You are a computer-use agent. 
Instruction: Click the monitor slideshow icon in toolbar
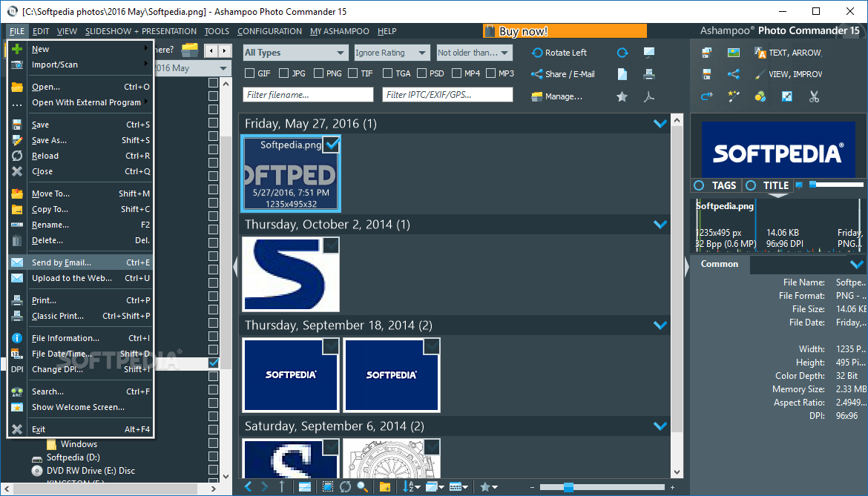coord(649,53)
